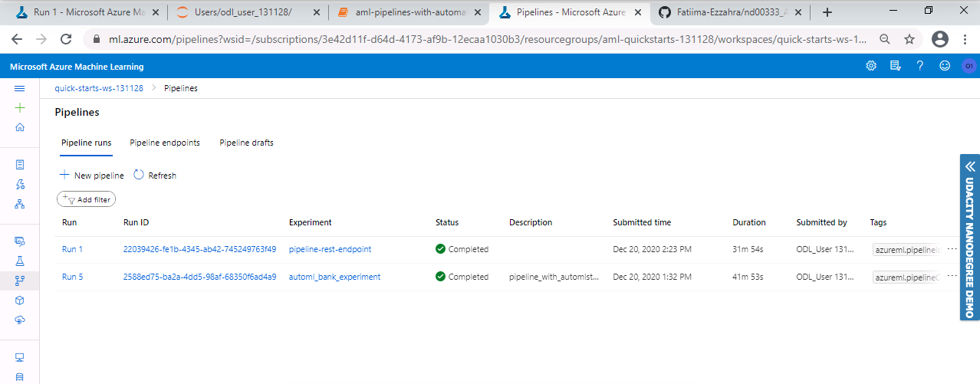This screenshot has width=980, height=384.
Task: Click the Run ID column header
Action: click(136, 222)
